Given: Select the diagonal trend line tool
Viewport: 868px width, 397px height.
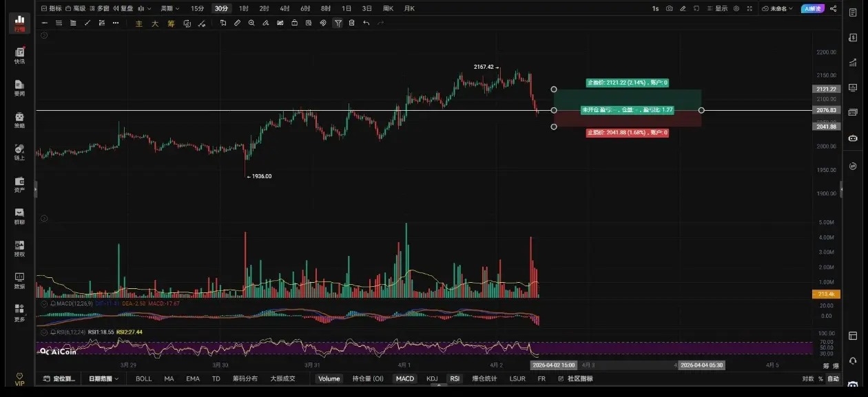Looking at the screenshot, I should pos(87,23).
